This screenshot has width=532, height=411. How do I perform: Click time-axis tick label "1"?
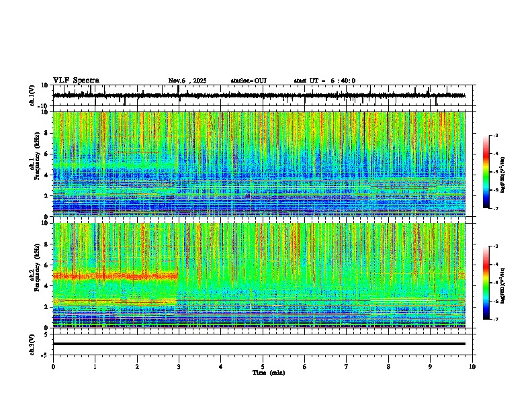click(95, 367)
